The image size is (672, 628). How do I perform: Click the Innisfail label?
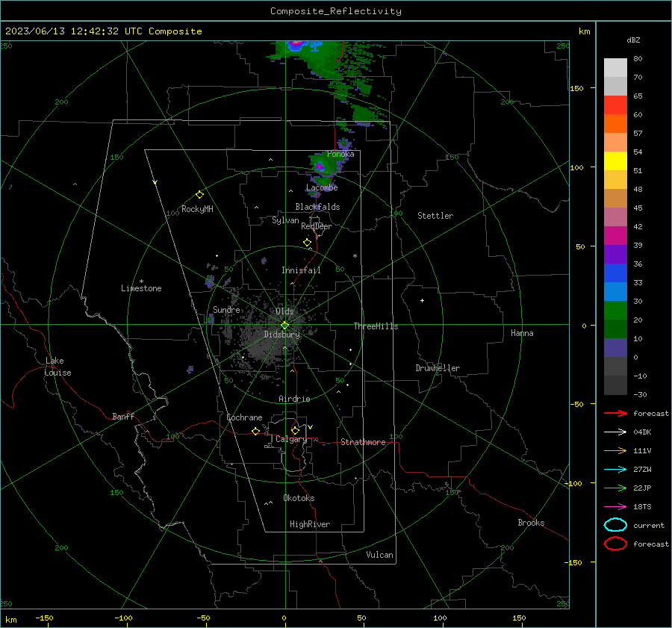coord(301,270)
